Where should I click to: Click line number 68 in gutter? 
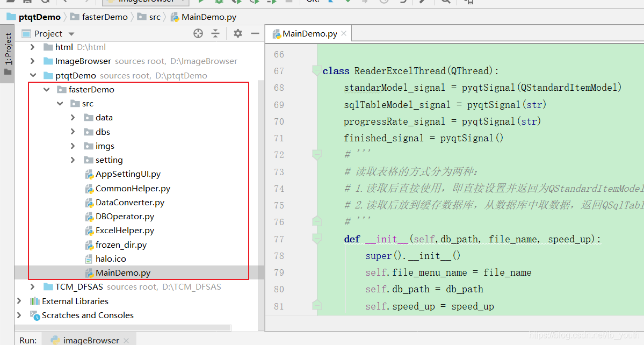(x=279, y=88)
